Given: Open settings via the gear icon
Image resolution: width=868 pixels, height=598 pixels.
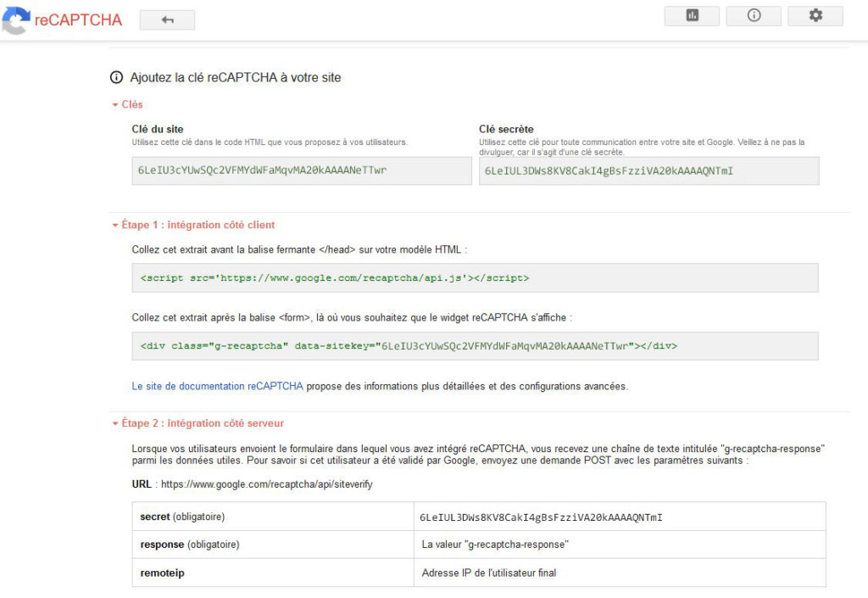Looking at the screenshot, I should pyautogui.click(x=815, y=15).
